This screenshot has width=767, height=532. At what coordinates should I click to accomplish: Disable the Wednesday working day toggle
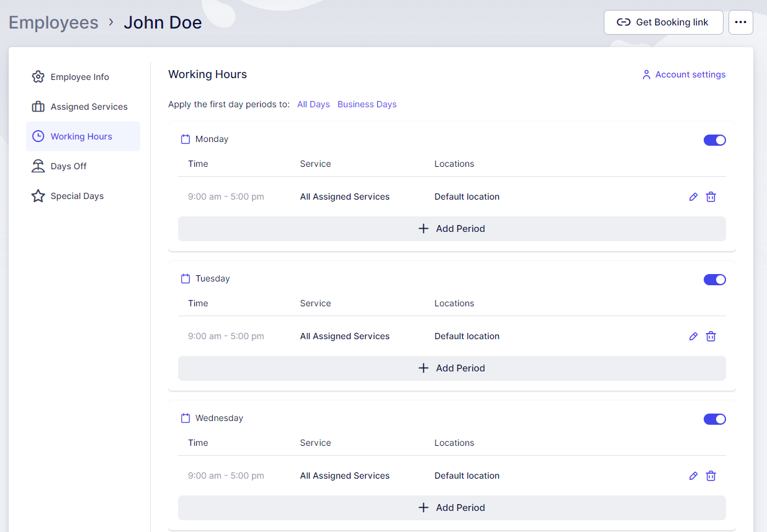click(x=715, y=419)
